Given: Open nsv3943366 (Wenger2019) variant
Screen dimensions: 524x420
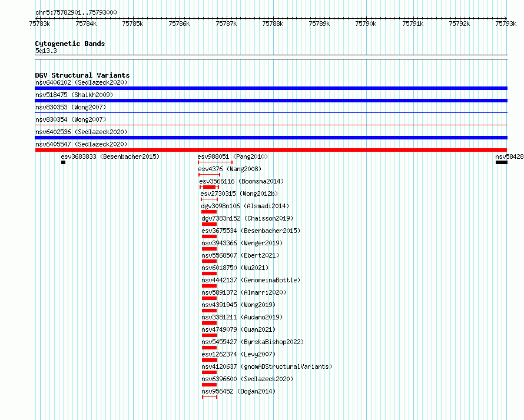Looking at the screenshot, I should [242, 243].
